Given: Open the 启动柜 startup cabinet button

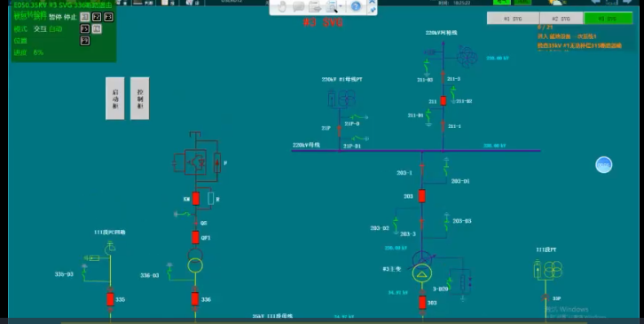Looking at the screenshot, I should coord(115,99).
